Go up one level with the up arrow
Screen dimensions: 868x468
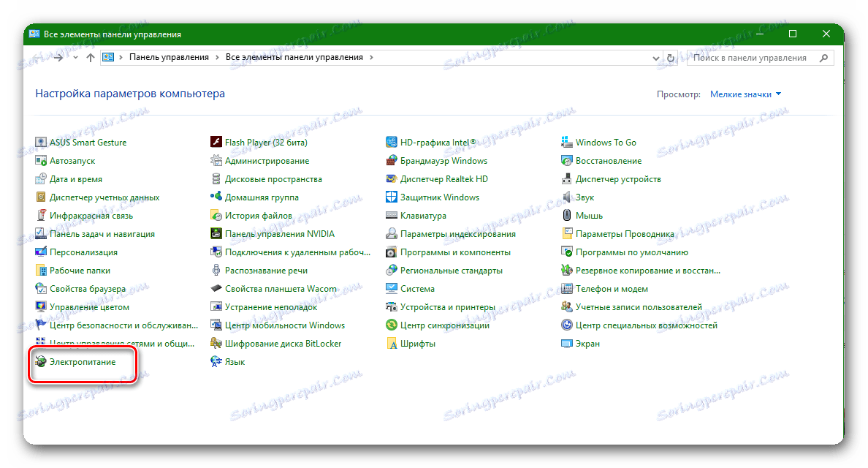pos(90,58)
